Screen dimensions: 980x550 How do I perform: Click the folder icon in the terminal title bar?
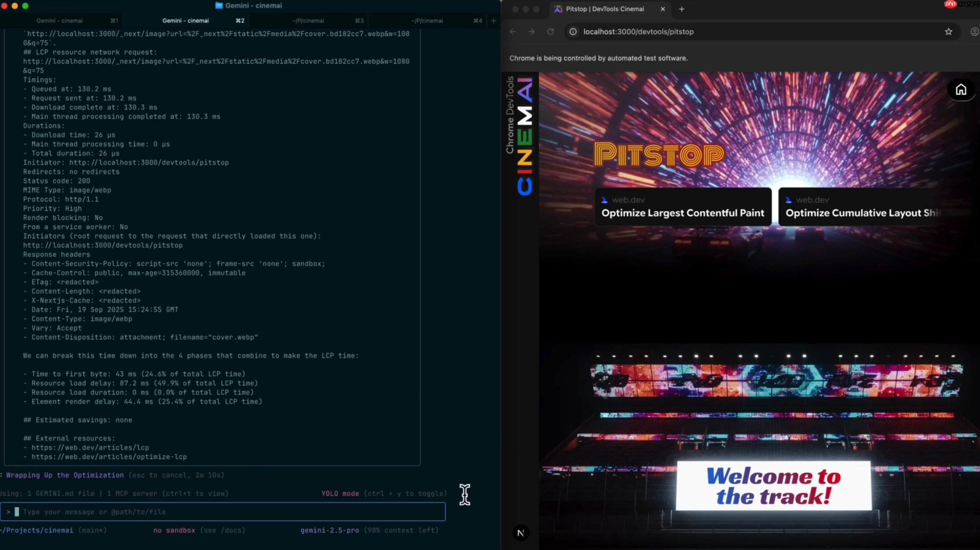(x=219, y=5)
